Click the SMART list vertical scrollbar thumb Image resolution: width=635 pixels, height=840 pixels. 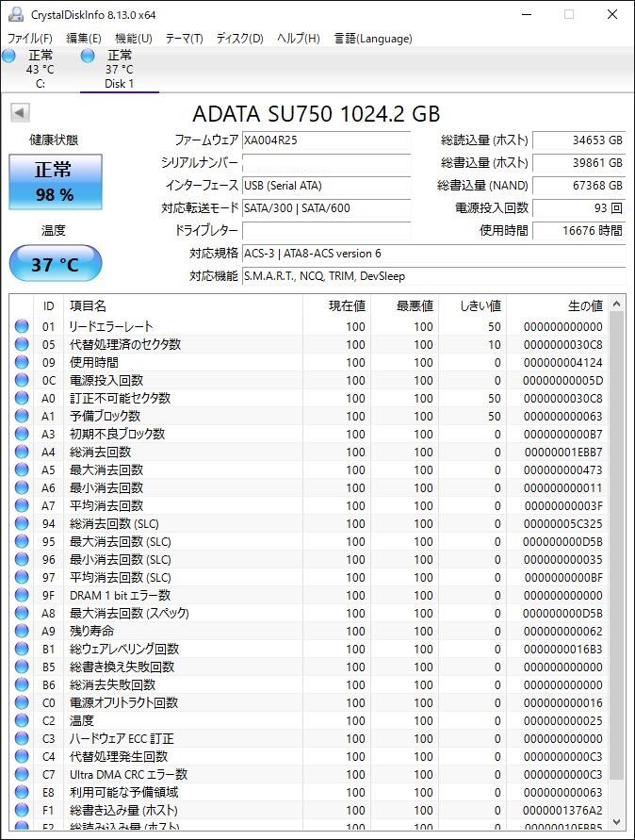point(616,547)
